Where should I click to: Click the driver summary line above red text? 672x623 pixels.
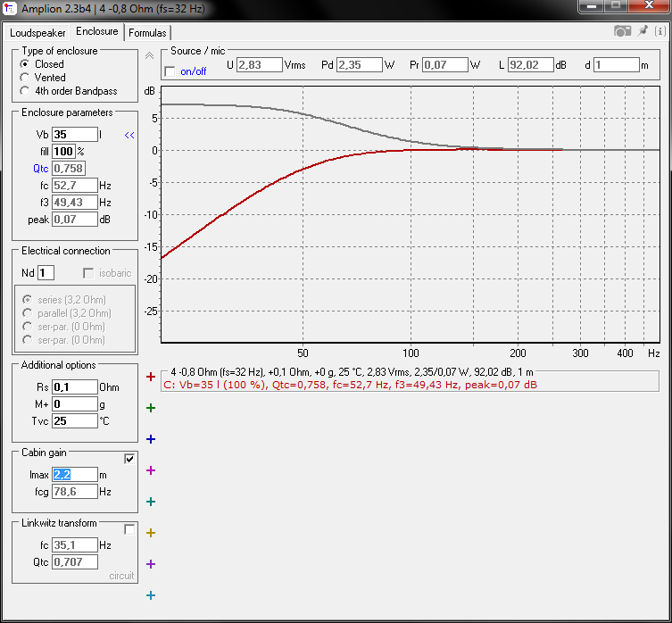pyautogui.click(x=352, y=372)
